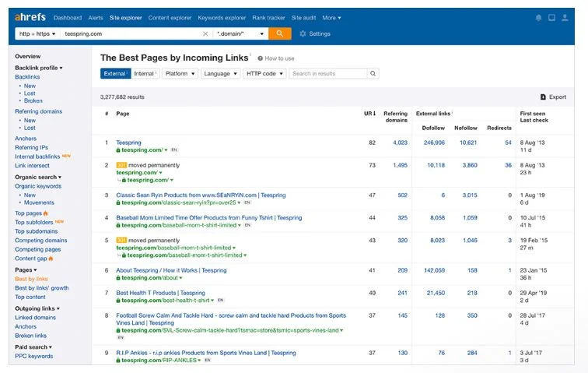The height and width of the screenshot is (373, 588).
Task: Click the Export file icon
Action: point(543,97)
